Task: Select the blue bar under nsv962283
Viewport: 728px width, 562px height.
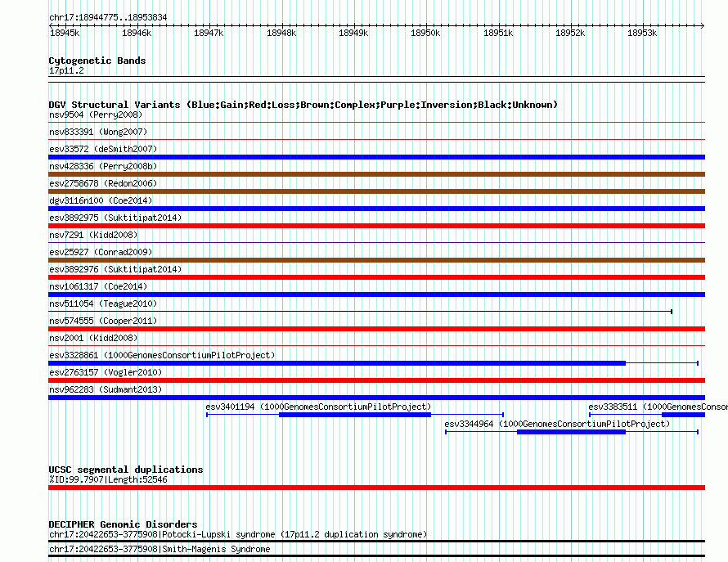Action: (376, 398)
